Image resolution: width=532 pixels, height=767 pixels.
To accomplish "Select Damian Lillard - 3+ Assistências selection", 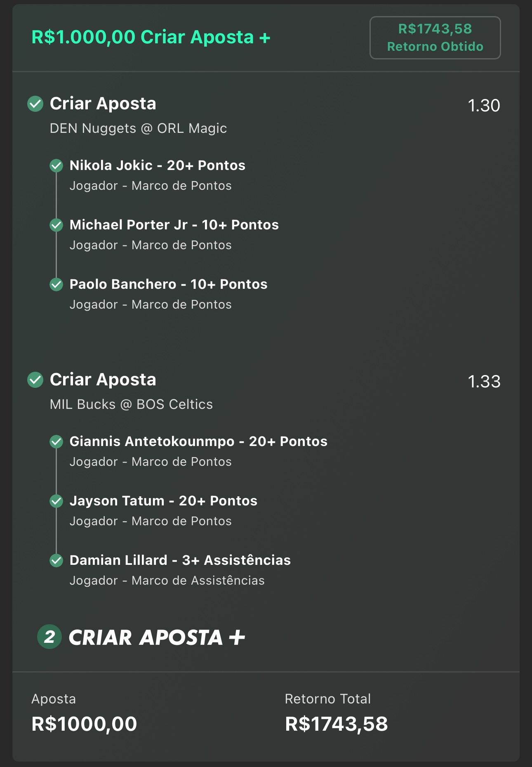I will [180, 560].
